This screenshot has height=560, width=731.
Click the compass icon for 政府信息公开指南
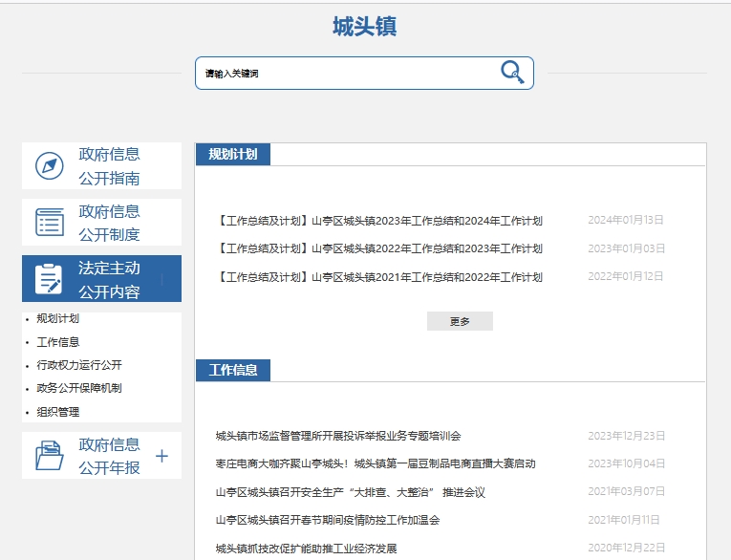pos(49,166)
